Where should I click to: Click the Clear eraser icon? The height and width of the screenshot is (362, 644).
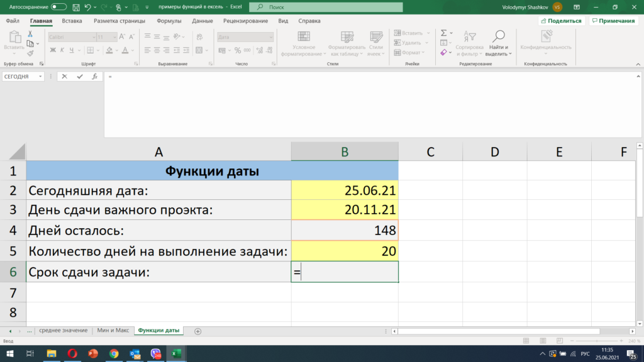[x=443, y=53]
